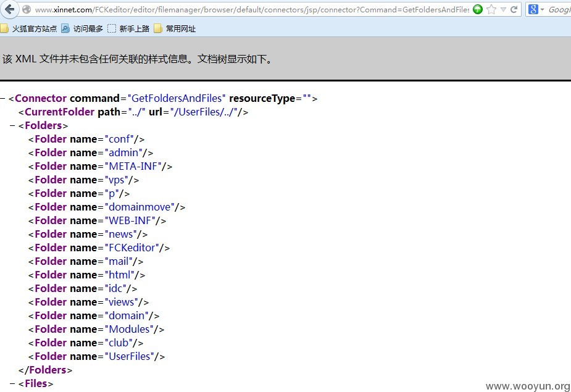Click the closing </Folders> tag
Screen dimensions: 571x392
[x=45, y=370]
